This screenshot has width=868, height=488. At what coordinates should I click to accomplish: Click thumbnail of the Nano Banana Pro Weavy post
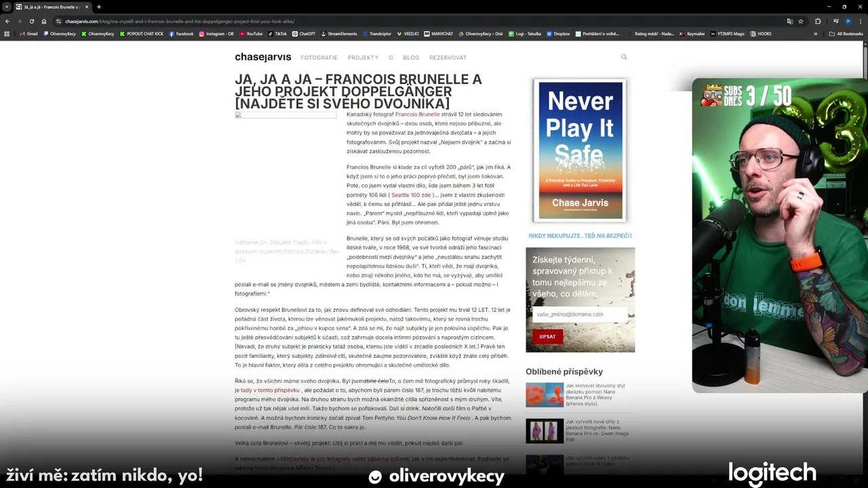click(545, 394)
